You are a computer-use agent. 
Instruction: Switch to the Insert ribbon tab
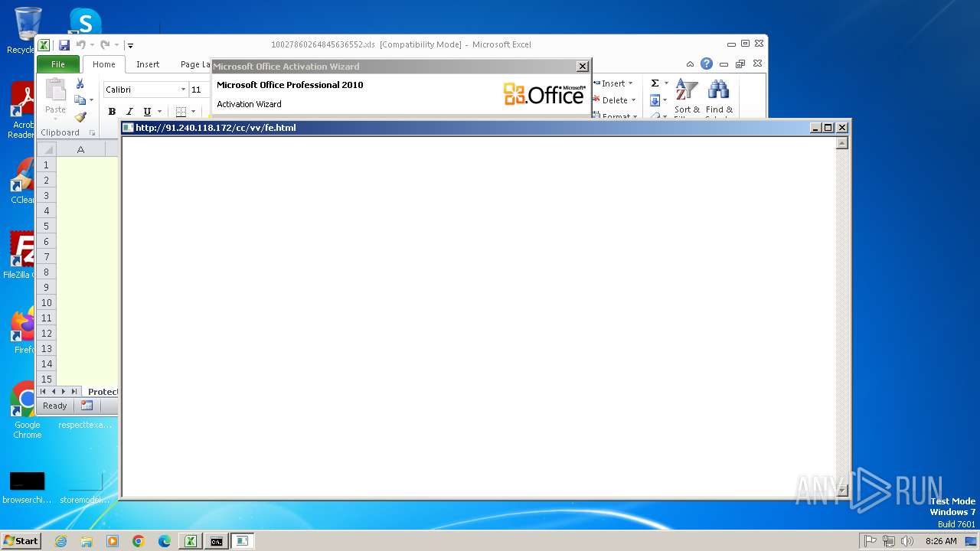(148, 64)
